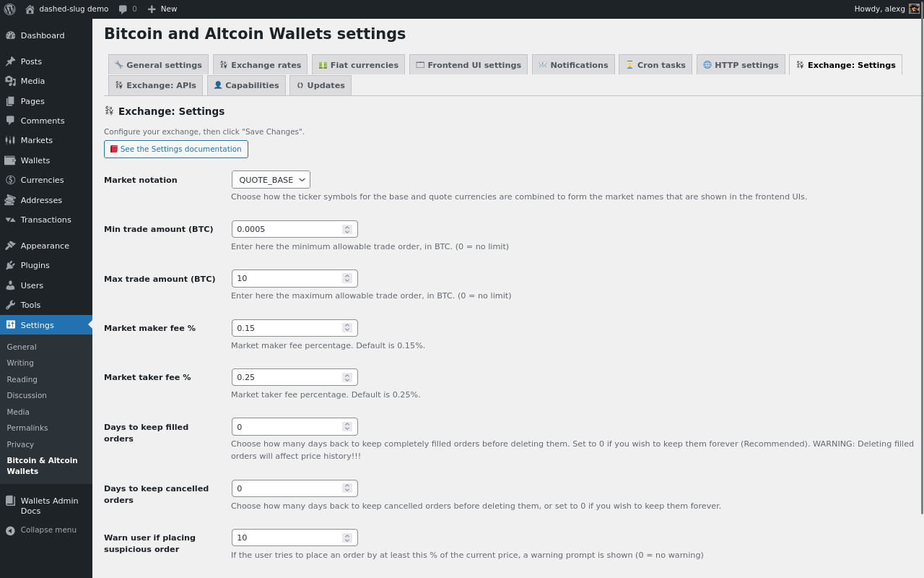The image size is (924, 578).
Task: Click the red book icon on documentation button
Action: point(114,150)
